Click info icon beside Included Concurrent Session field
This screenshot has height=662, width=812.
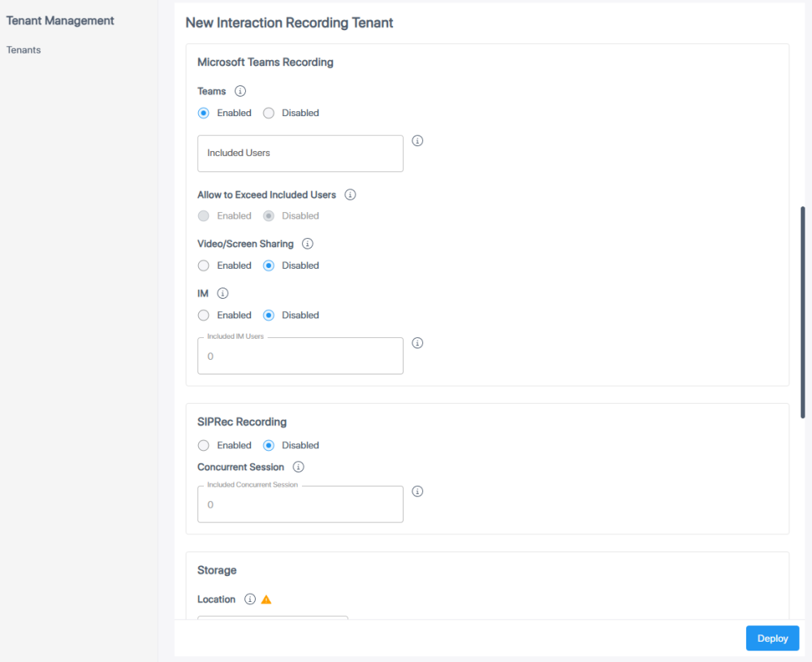[417, 491]
